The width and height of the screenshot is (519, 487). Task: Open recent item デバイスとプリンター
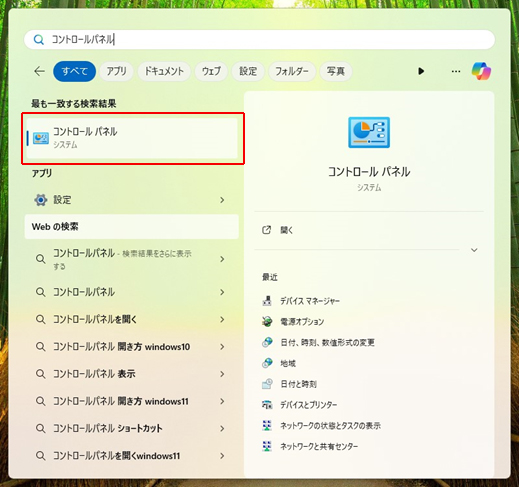point(309,405)
